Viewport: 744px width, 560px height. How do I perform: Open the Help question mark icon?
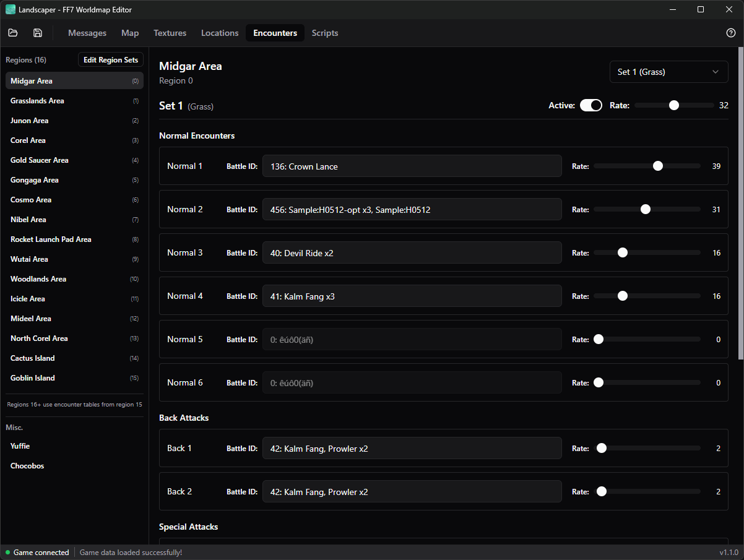coord(731,33)
